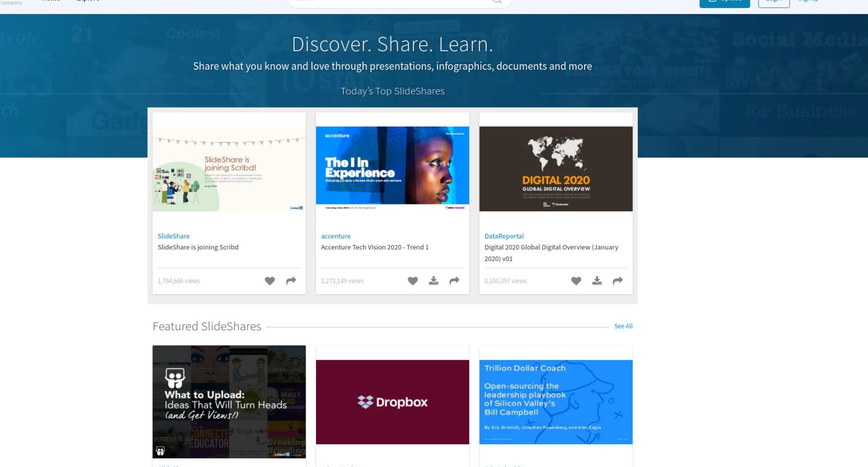Image resolution: width=868 pixels, height=467 pixels.
Task: Click the Featured SlideShares heading
Action: pos(207,326)
